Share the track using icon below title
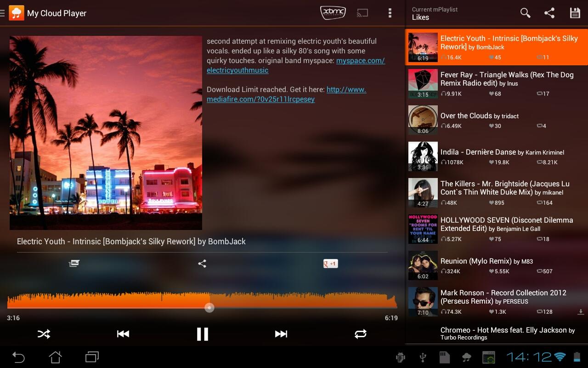This screenshot has height=368, width=588. (202, 264)
